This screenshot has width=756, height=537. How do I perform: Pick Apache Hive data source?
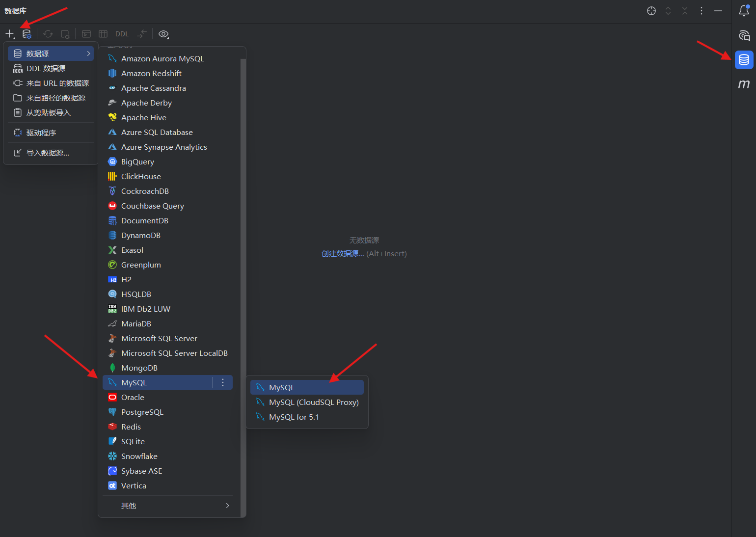pyautogui.click(x=167, y=117)
